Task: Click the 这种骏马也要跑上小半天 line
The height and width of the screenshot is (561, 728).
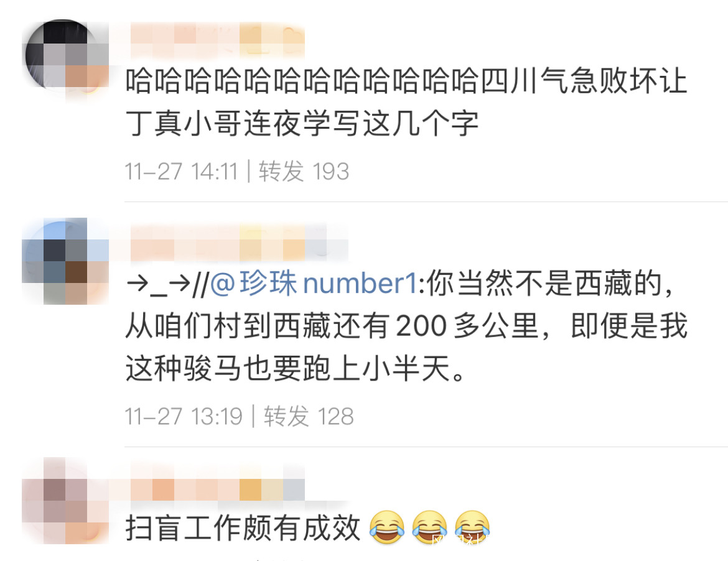Action: click(x=296, y=369)
